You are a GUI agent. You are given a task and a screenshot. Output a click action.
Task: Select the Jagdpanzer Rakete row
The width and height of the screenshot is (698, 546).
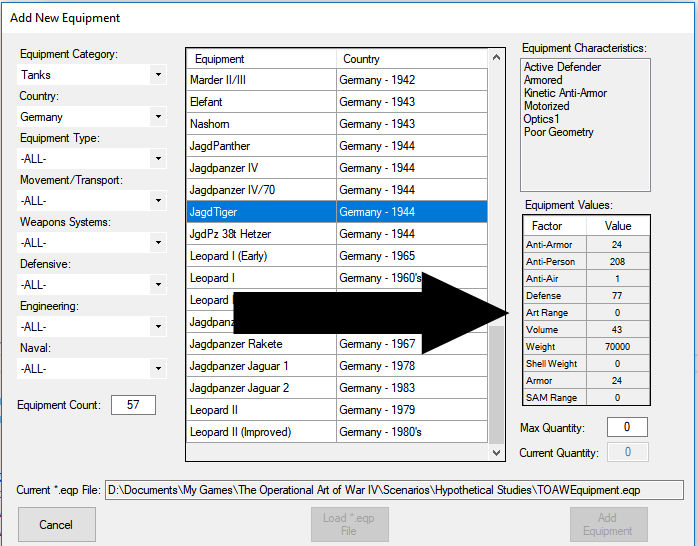pyautogui.click(x=337, y=344)
